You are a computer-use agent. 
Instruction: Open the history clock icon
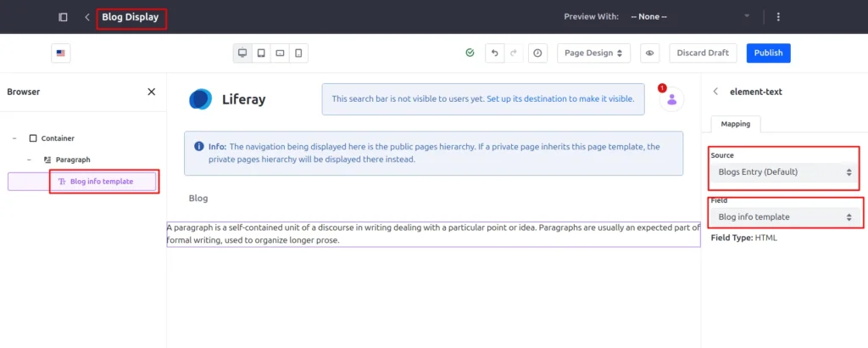pyautogui.click(x=537, y=53)
